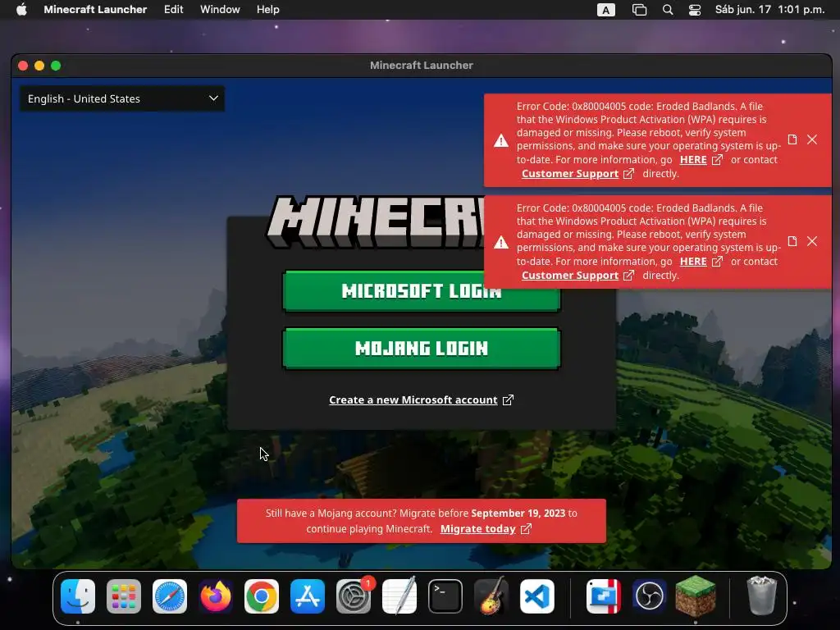Click the Stage Manager icon in the menu bar
This screenshot has height=630, width=840.
pyautogui.click(x=639, y=10)
